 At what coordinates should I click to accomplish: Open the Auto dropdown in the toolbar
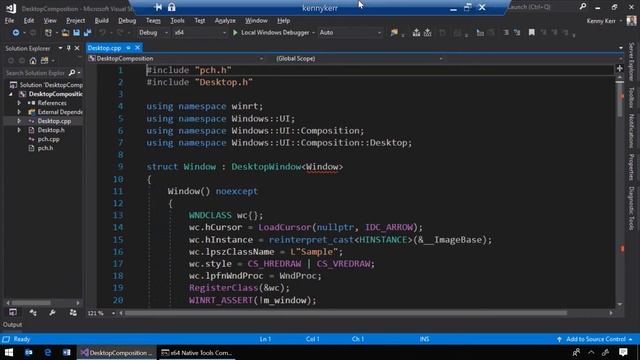[x=350, y=33]
